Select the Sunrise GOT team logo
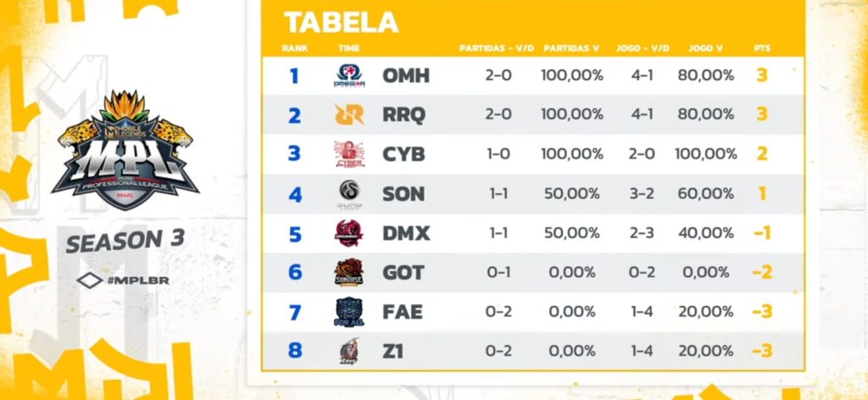 tap(349, 272)
